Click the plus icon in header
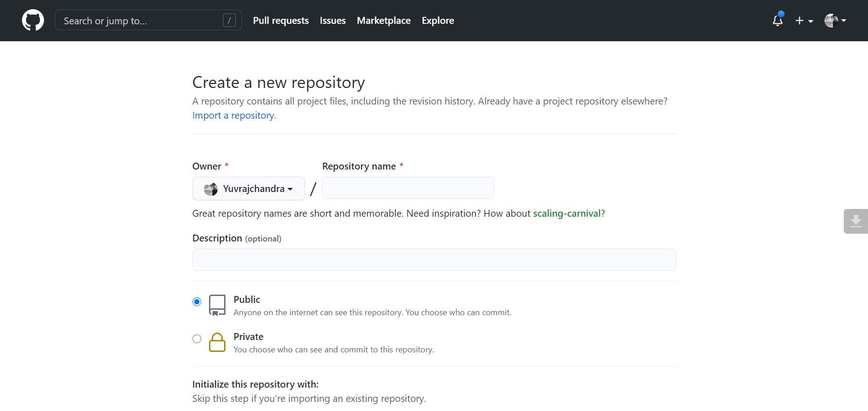Image resolution: width=868 pixels, height=411 pixels. coord(799,21)
